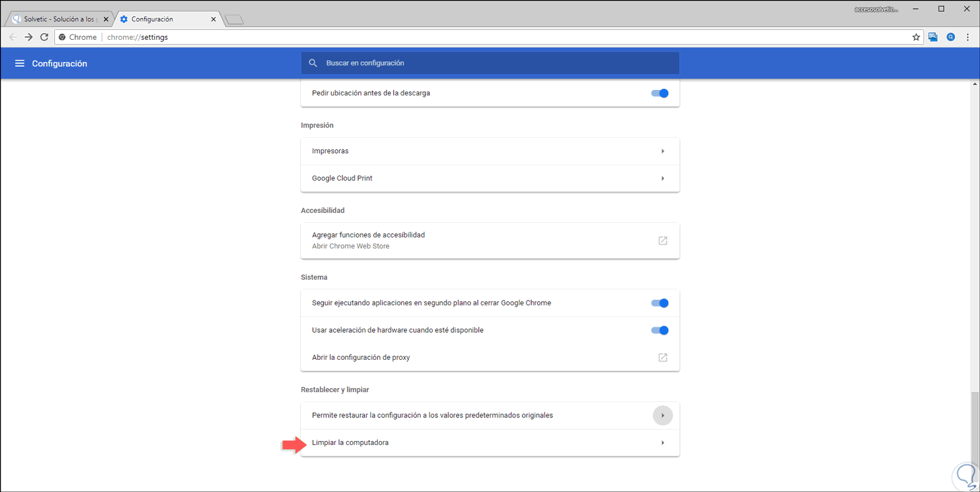Click the scrollbar up arrow
980x492 pixels.
pos(974,84)
